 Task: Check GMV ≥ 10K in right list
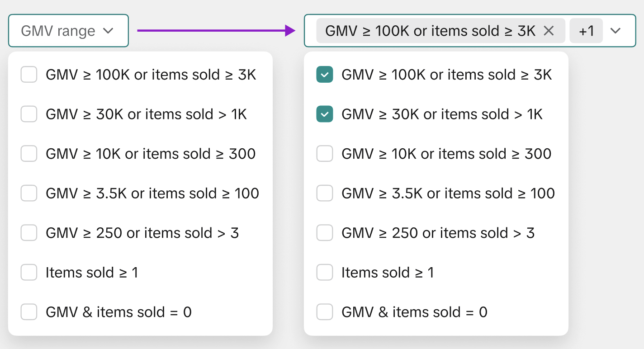(325, 154)
